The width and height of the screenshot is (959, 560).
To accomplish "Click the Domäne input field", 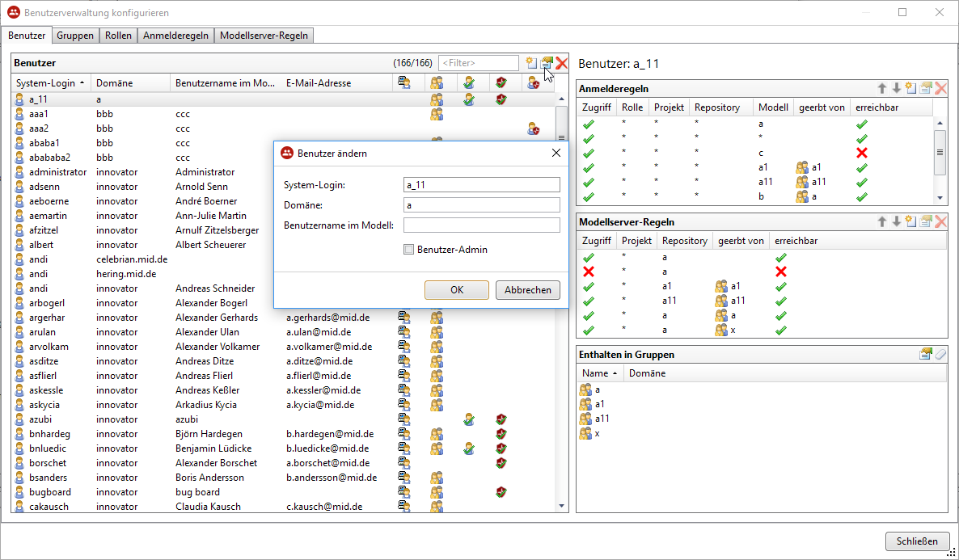I will [482, 204].
